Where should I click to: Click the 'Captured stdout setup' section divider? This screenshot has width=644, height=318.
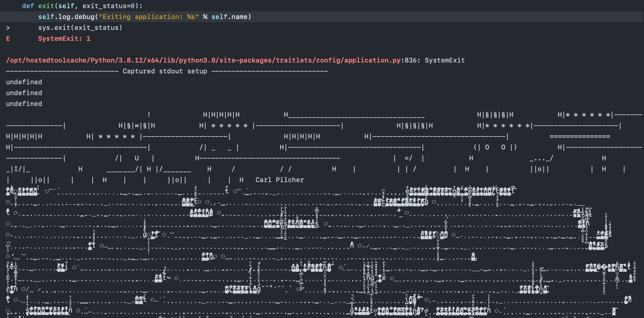pos(165,71)
